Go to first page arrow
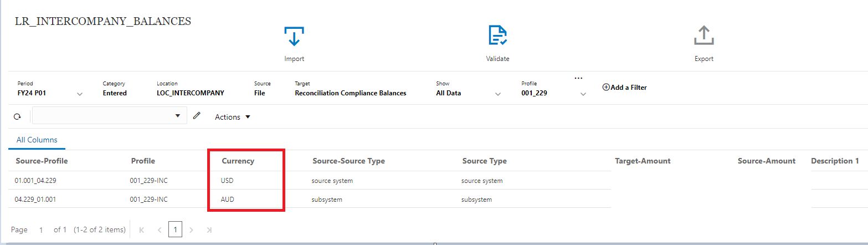868x245 pixels. [x=142, y=229]
